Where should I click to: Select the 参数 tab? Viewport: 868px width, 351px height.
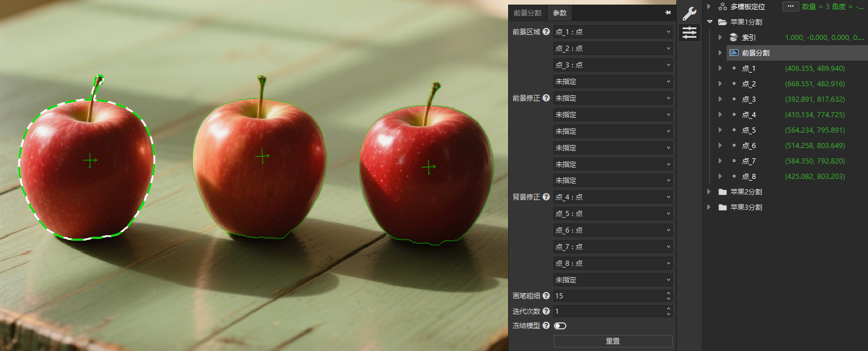pyautogui.click(x=559, y=13)
